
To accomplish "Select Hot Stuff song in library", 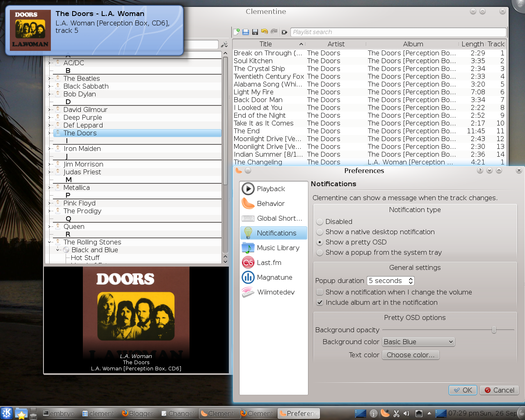I will point(85,258).
